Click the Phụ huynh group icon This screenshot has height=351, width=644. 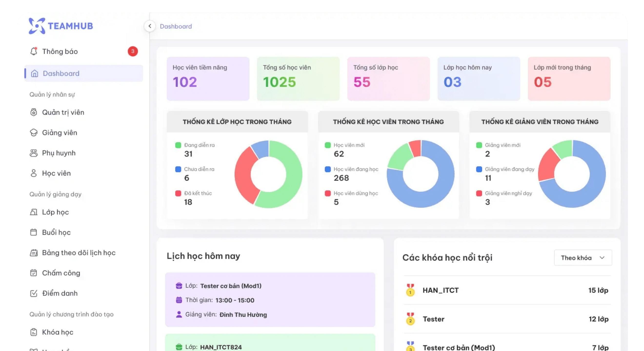pyautogui.click(x=34, y=153)
